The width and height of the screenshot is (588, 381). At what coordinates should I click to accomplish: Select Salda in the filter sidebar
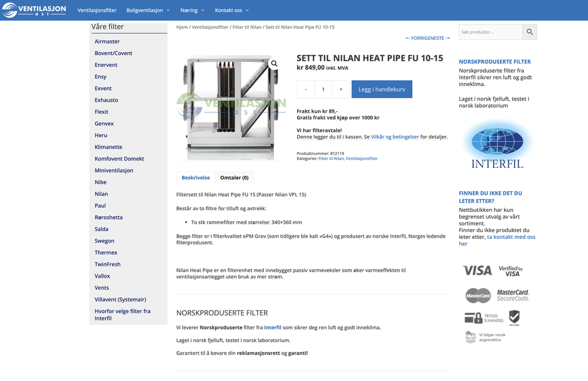(101, 229)
